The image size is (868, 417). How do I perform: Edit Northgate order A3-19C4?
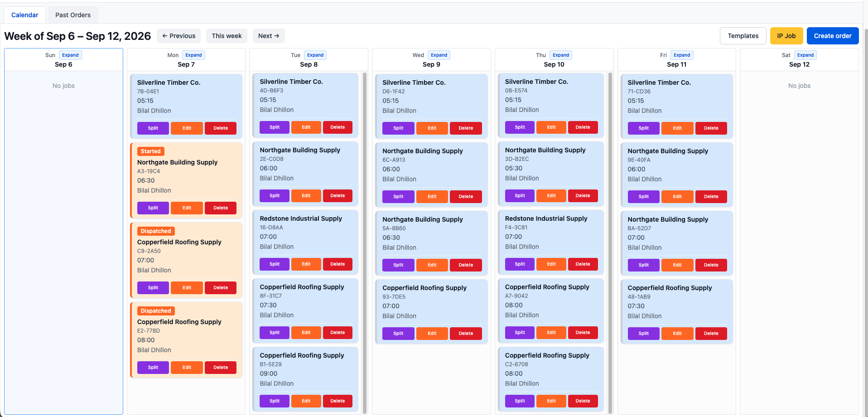[x=187, y=208]
